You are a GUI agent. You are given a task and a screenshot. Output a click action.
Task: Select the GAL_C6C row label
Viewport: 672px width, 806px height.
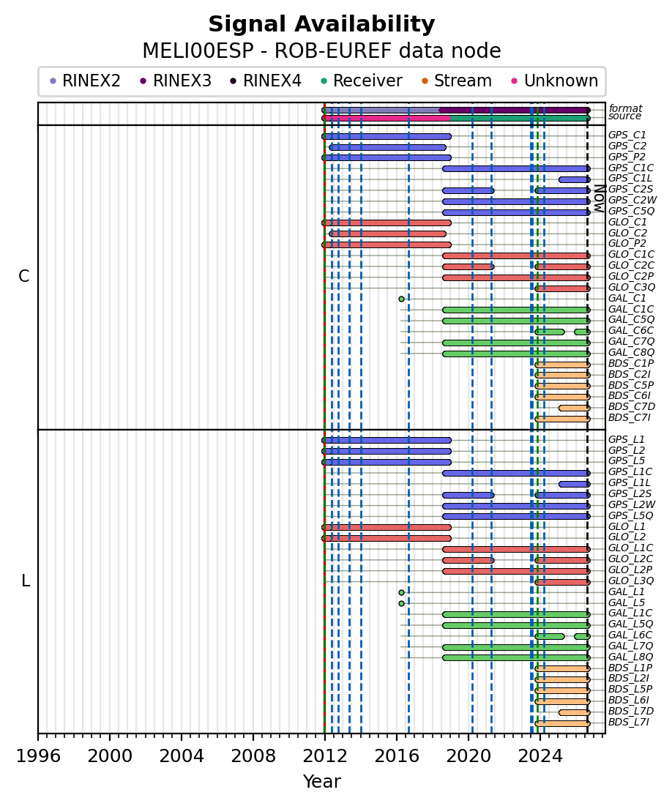click(631, 331)
